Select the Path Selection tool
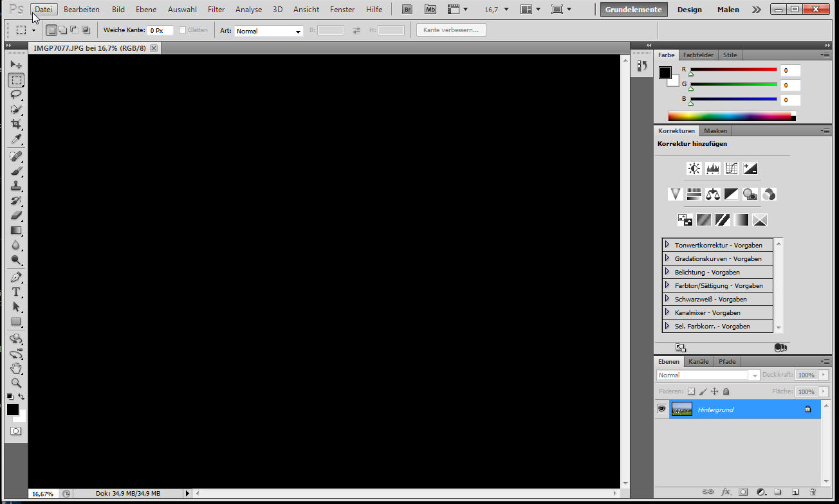This screenshot has width=839, height=504. pyautogui.click(x=16, y=307)
